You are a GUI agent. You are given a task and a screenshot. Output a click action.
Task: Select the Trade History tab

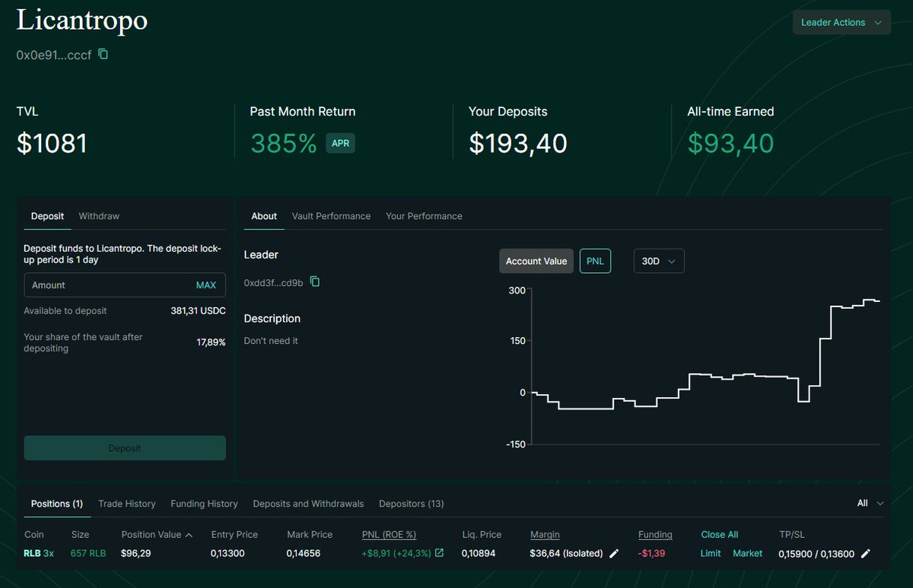[x=127, y=504]
